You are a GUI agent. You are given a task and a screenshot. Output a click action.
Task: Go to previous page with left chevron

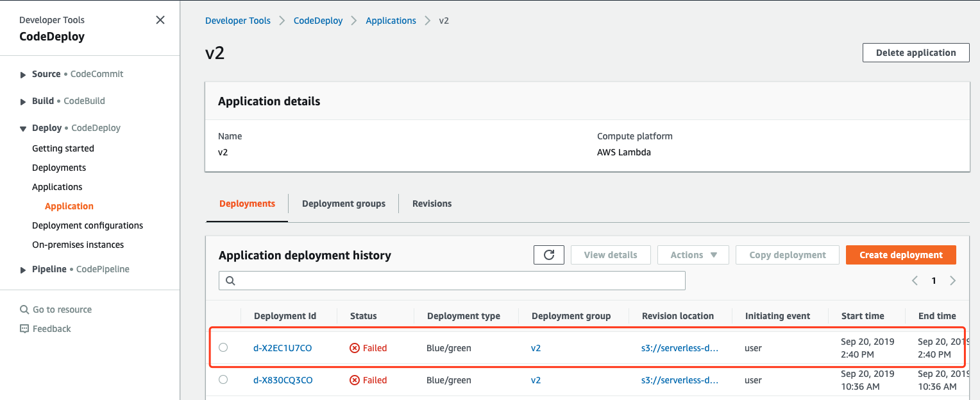(x=915, y=281)
